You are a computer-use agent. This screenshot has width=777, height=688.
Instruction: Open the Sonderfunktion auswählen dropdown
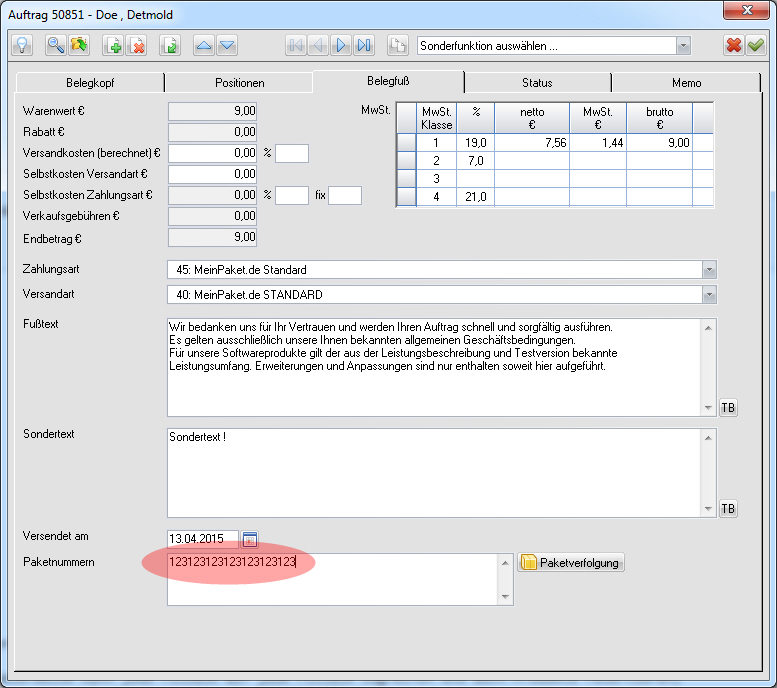click(683, 46)
